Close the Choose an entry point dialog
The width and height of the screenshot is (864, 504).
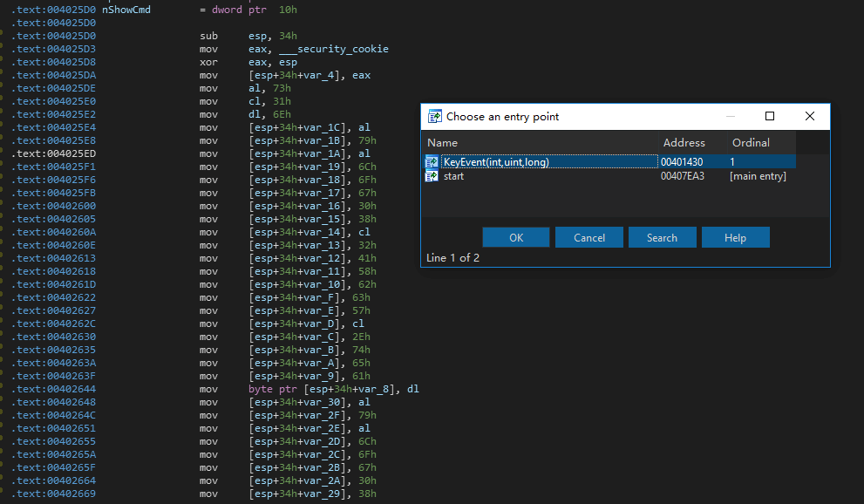[x=809, y=116]
